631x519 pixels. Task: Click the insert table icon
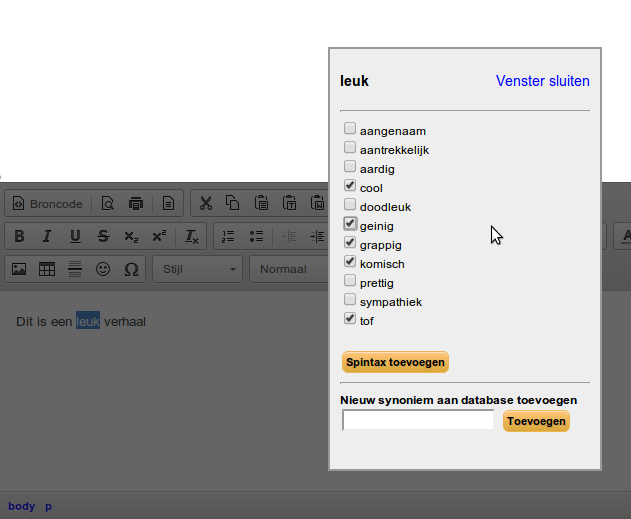tap(47, 269)
